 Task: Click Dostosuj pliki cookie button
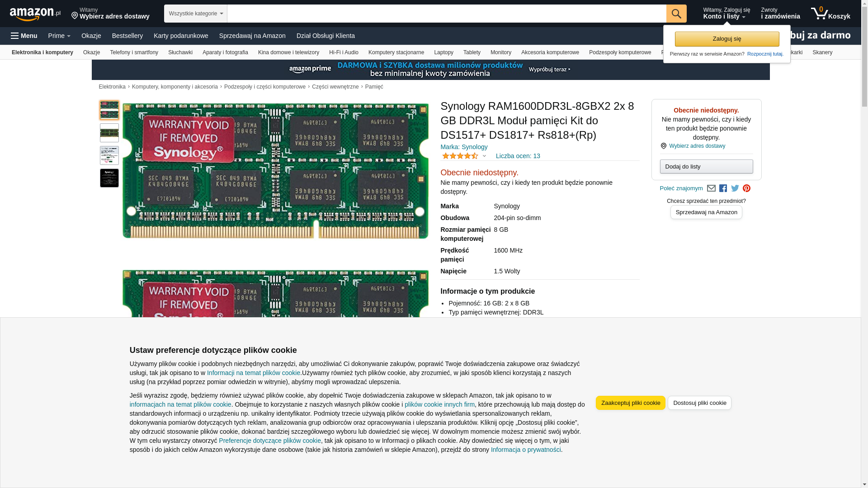click(x=699, y=403)
